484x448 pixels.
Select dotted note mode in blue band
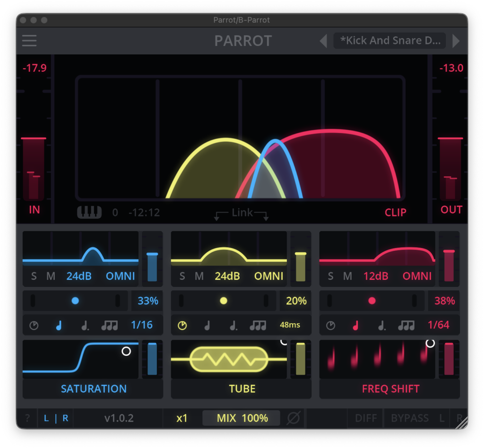point(85,326)
